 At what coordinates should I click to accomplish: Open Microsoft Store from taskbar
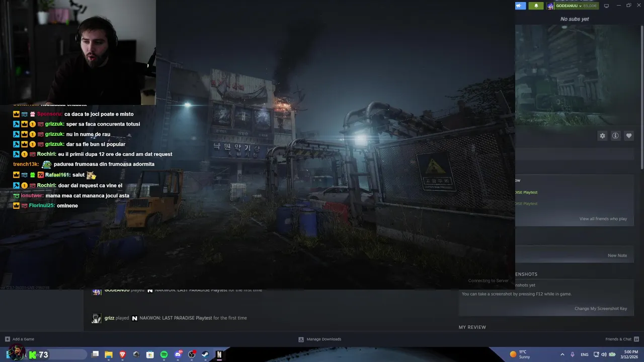150,354
